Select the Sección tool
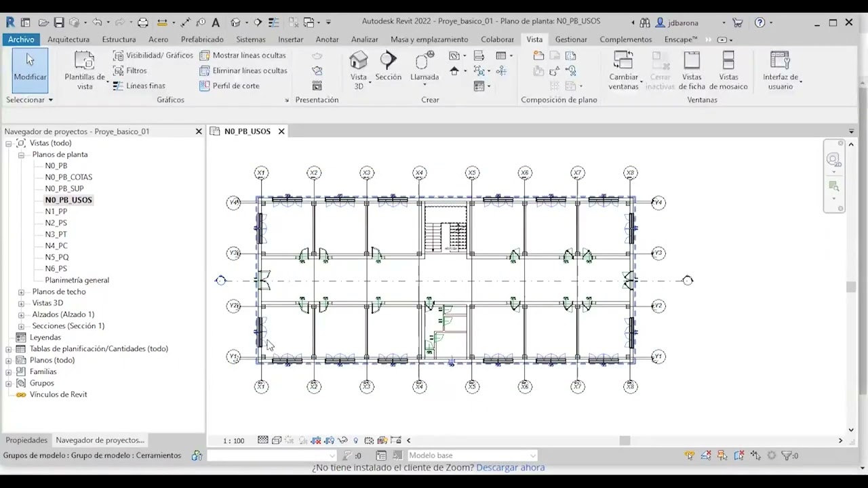The width and height of the screenshot is (868, 488). point(388,66)
